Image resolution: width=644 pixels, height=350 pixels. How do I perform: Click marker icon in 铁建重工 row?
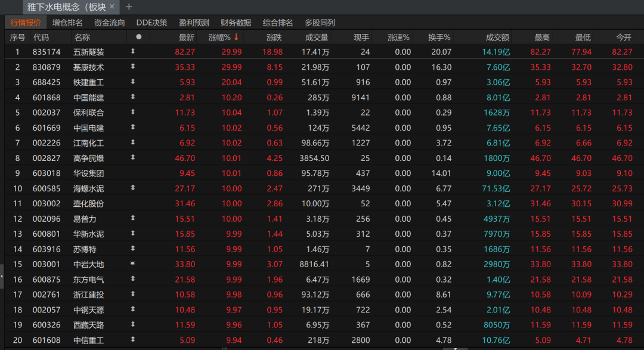132,82
